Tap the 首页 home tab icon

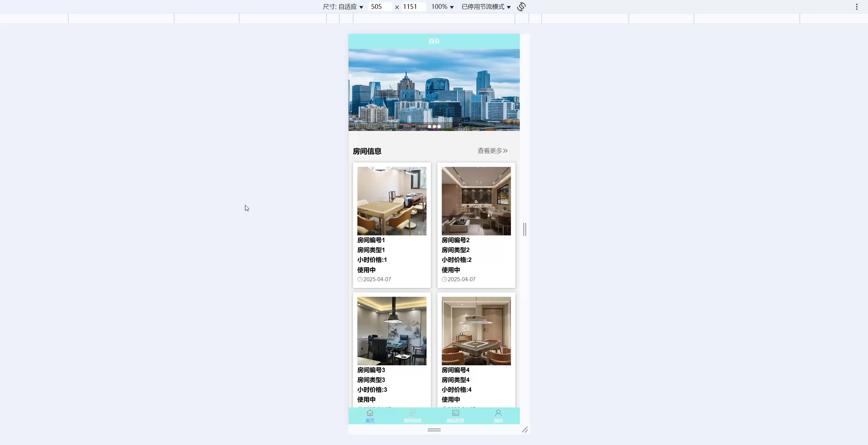(x=370, y=413)
